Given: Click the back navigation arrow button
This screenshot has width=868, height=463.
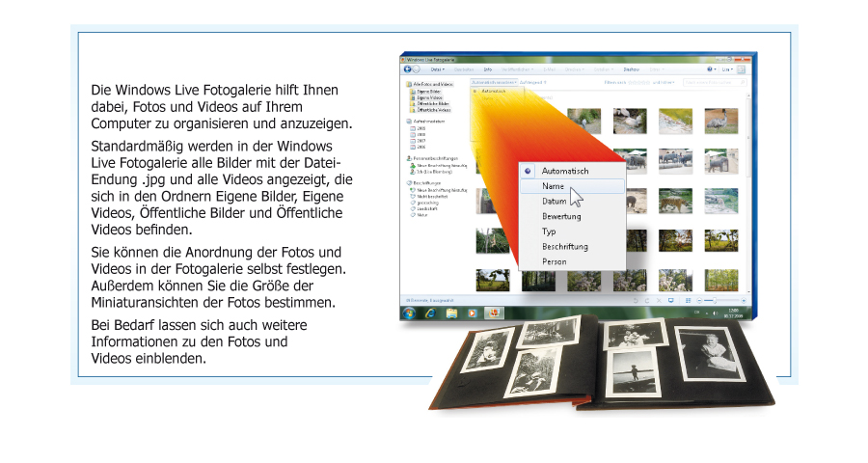Looking at the screenshot, I should pos(409,69).
